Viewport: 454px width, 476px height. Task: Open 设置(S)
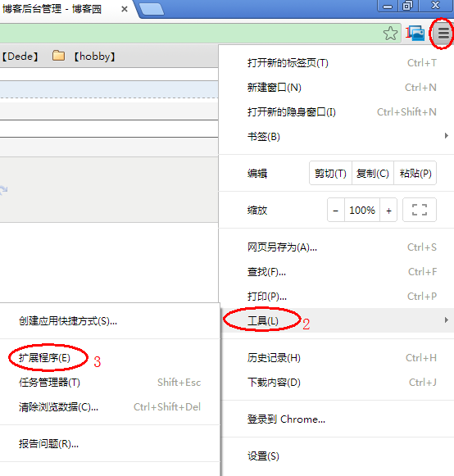pos(337,456)
